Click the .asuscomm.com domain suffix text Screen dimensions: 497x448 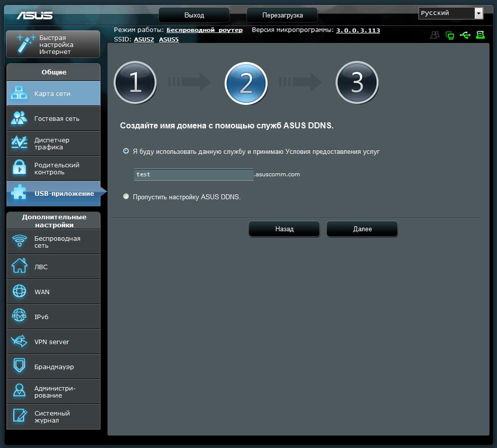276,174
